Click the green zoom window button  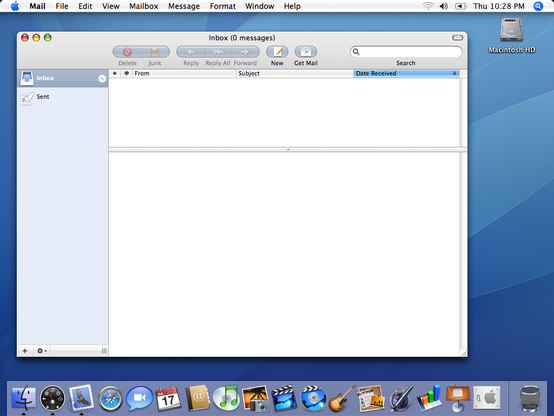pos(48,37)
